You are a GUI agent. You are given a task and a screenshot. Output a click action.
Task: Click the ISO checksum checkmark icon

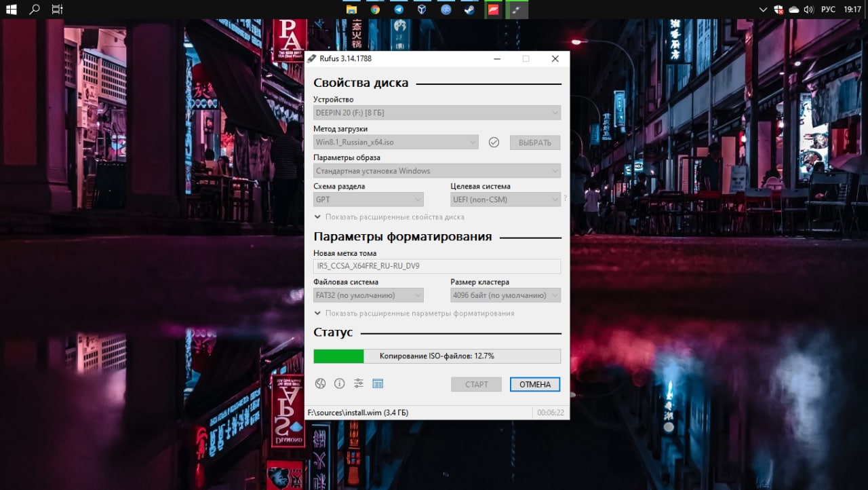[494, 143]
